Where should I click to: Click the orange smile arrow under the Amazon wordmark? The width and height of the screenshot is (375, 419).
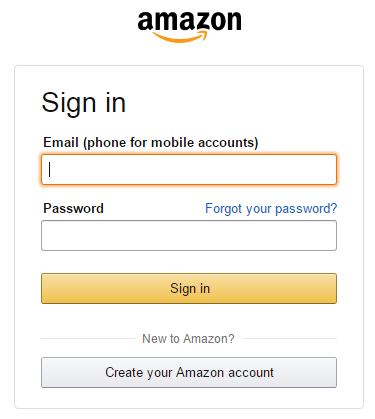180,37
